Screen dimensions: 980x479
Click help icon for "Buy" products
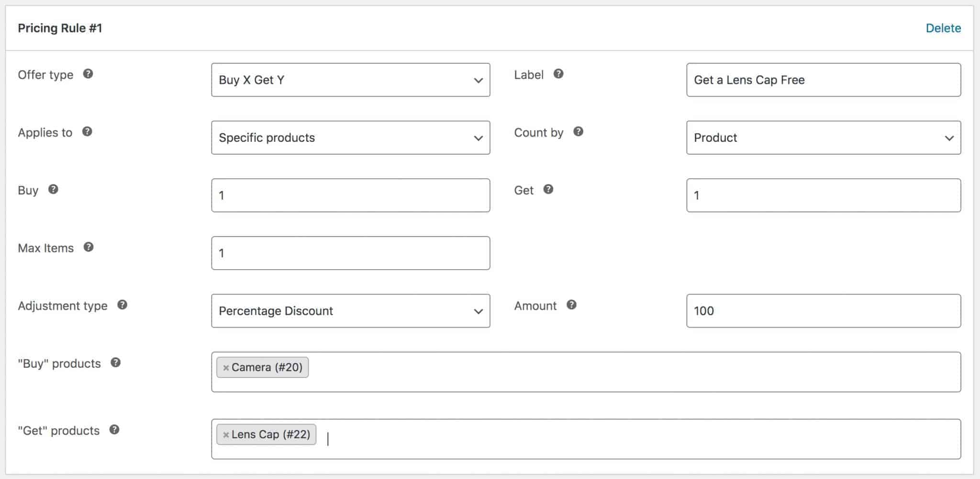[x=116, y=363]
